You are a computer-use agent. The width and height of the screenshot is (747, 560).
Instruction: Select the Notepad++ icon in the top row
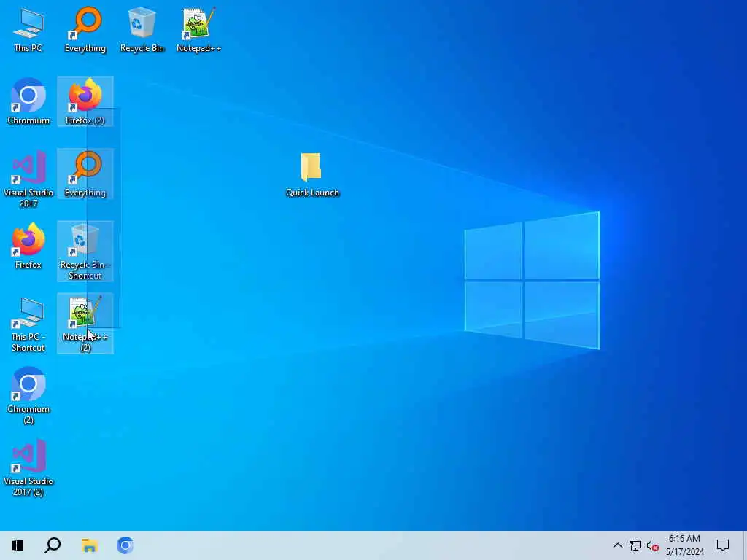pos(198,29)
